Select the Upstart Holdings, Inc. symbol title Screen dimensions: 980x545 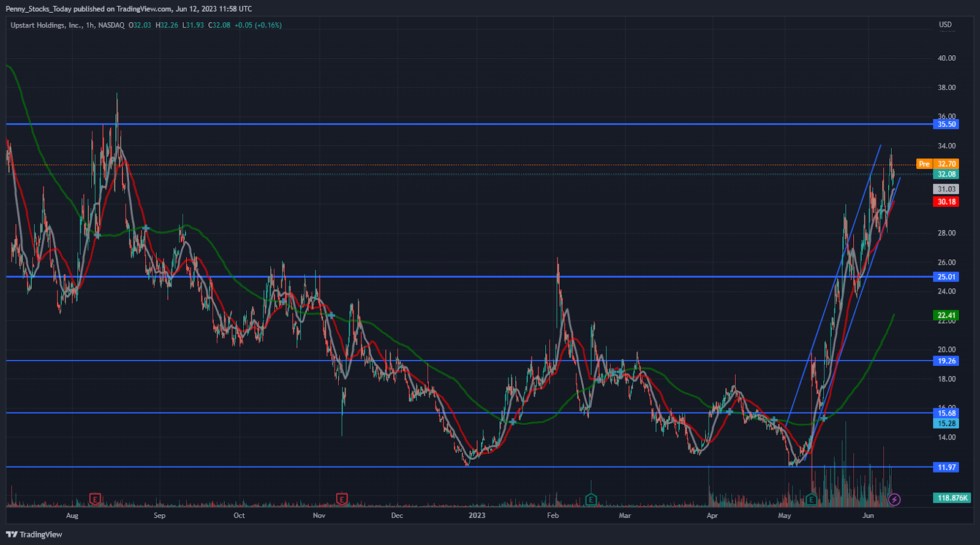tap(46, 25)
